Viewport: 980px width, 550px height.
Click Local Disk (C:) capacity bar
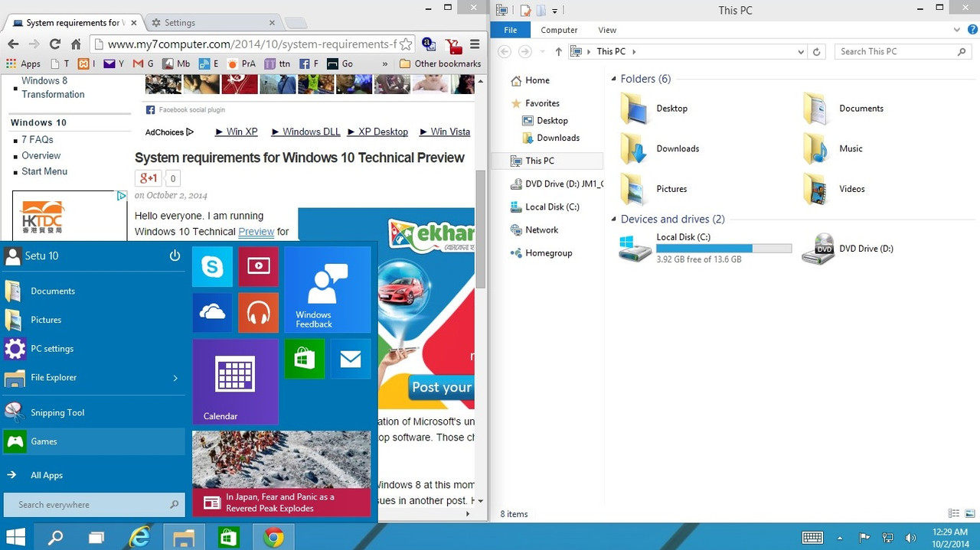click(x=724, y=249)
